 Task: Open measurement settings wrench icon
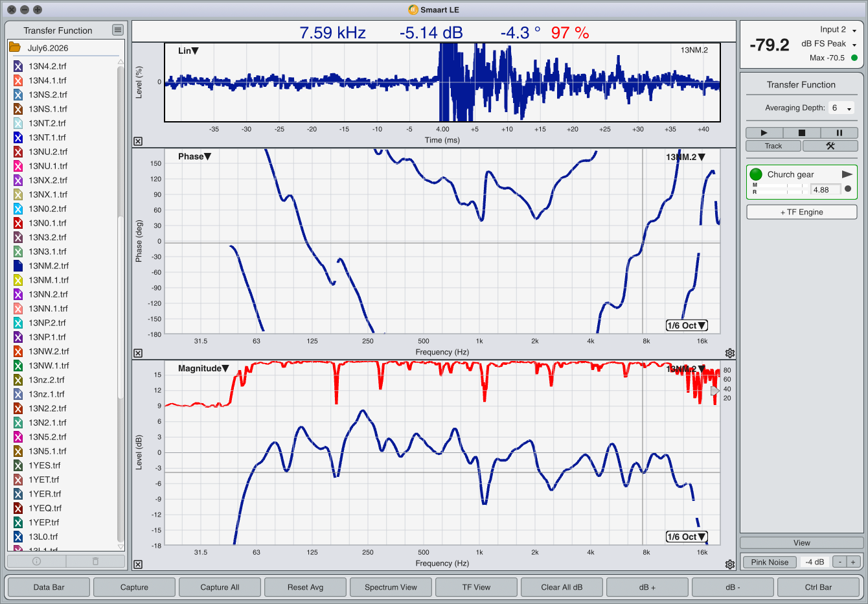click(x=830, y=146)
